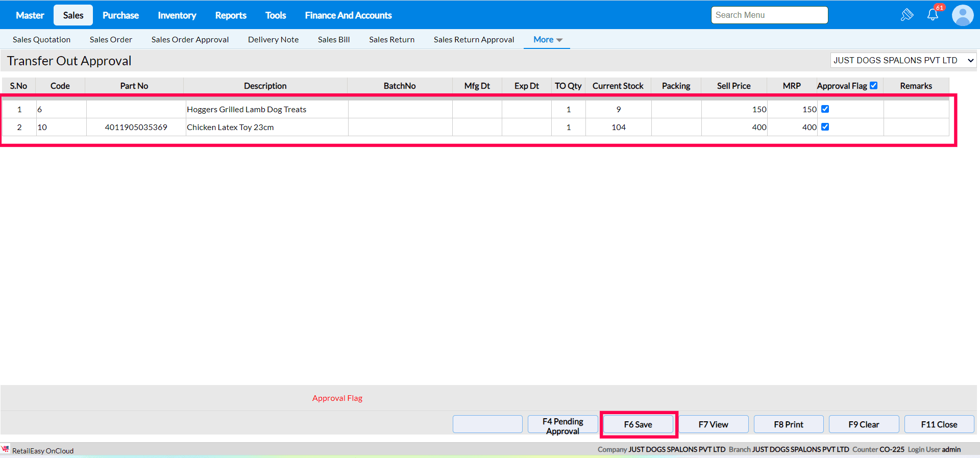
Task: Go to the Sales Bill tab
Action: click(x=333, y=40)
